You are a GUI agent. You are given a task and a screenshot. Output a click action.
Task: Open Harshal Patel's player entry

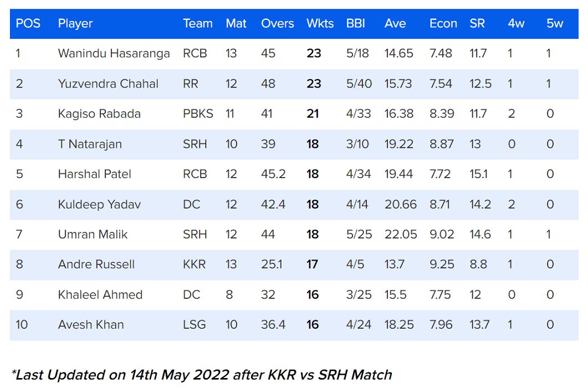tap(94, 174)
